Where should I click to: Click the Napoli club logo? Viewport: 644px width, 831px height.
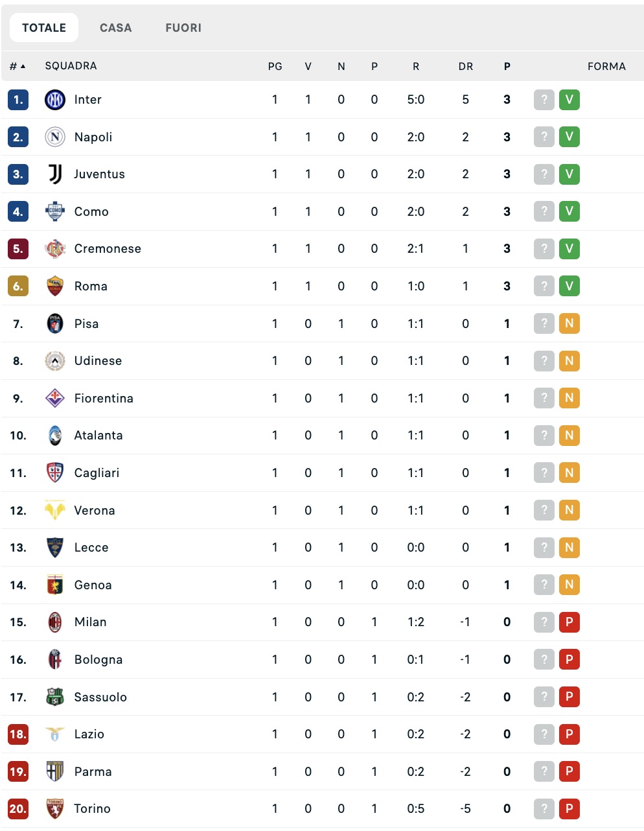[55, 137]
